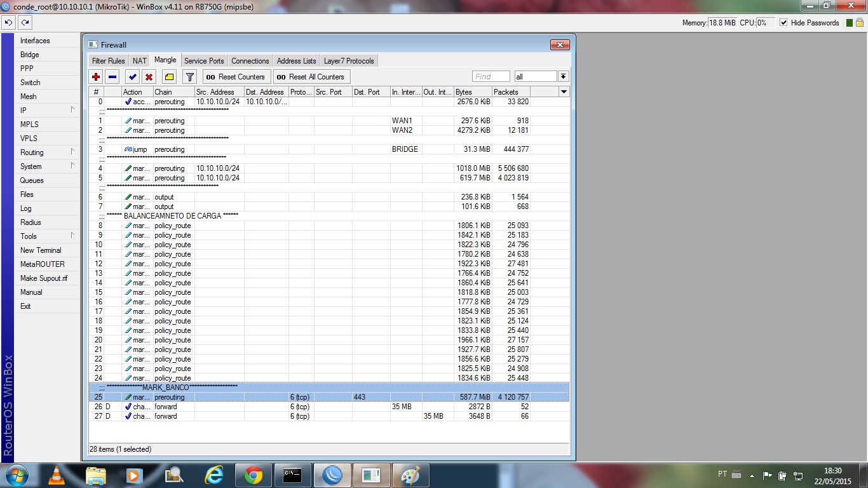Sort by the Chain column header
Image resolution: width=868 pixels, height=488 pixels.
pos(173,92)
